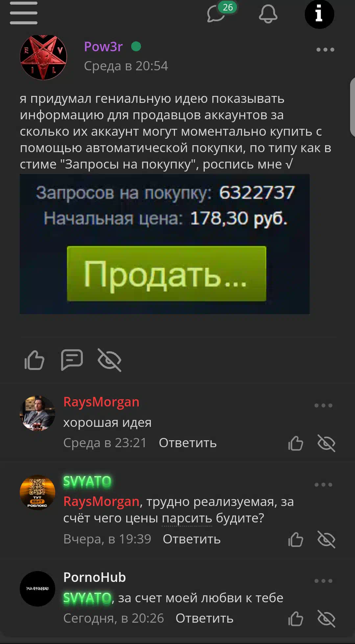The height and width of the screenshot is (644, 355).
Task: Open the hamburger navigation menu
Action: (x=23, y=13)
